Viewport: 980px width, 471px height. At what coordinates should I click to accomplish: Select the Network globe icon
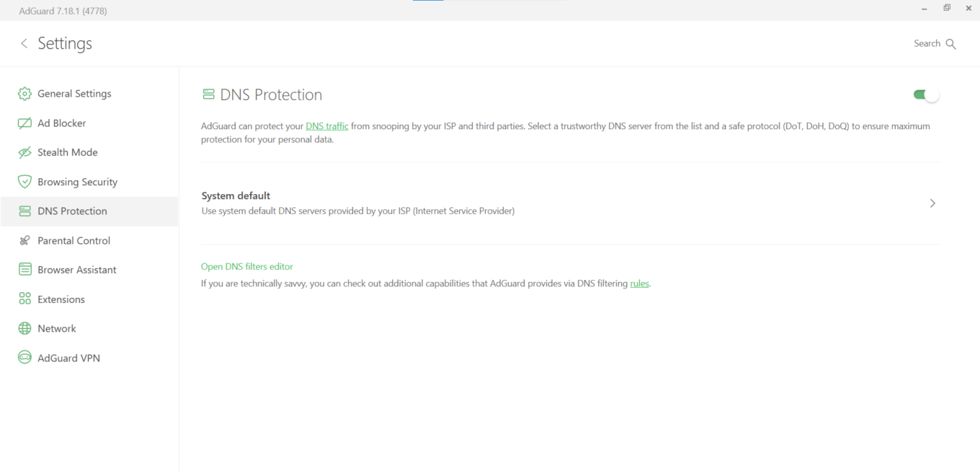(x=24, y=328)
